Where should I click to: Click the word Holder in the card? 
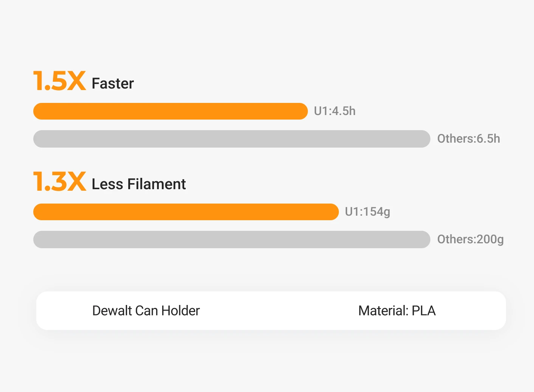(x=180, y=311)
